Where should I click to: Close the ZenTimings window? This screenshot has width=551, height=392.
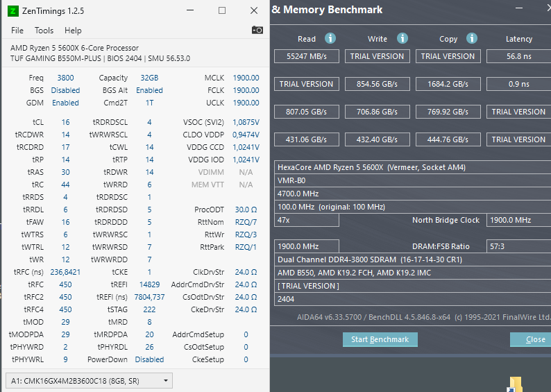point(254,10)
